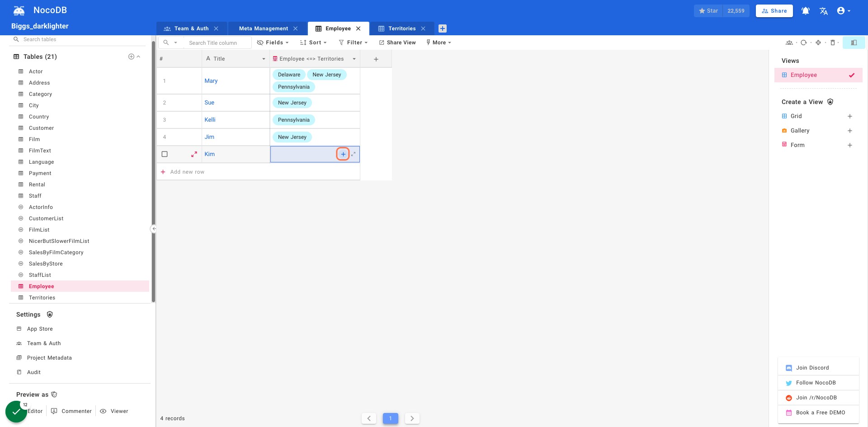The width and height of the screenshot is (868, 427).
Task: Go to the next page arrow
Action: [412, 418]
